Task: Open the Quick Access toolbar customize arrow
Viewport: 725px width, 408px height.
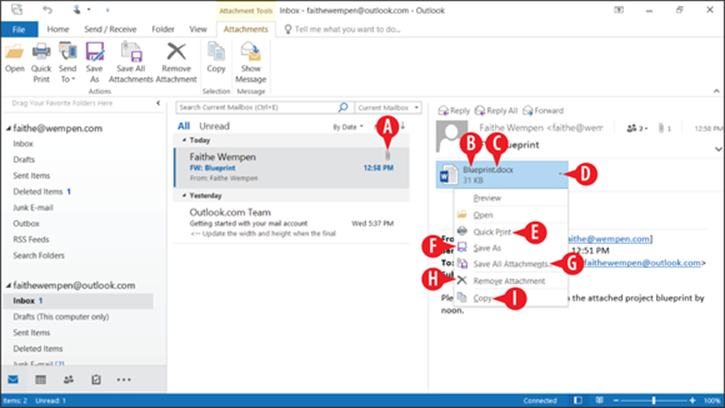Action: [x=107, y=9]
